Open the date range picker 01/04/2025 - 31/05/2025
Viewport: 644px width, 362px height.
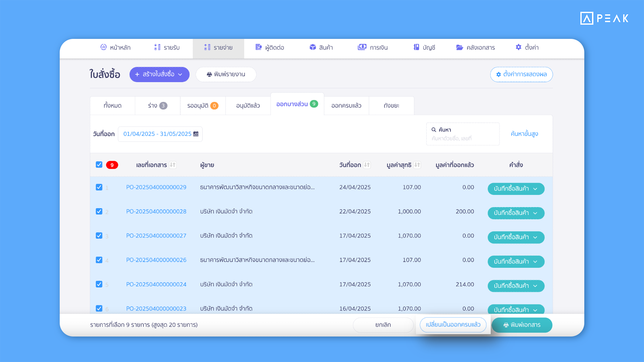160,134
